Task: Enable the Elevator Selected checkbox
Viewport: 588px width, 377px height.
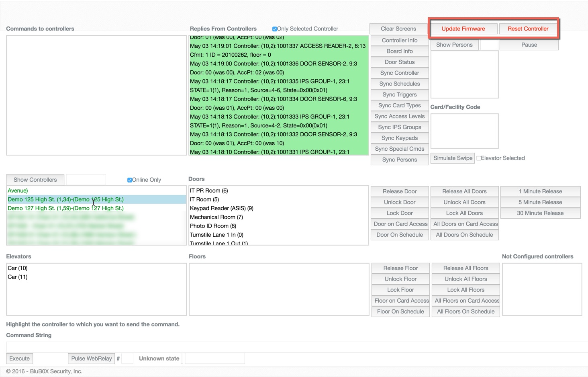Action: pyautogui.click(x=478, y=158)
